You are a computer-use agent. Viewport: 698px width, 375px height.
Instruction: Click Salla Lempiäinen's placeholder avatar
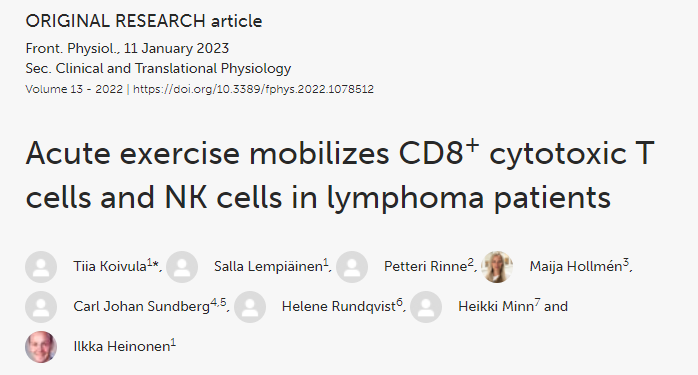click(182, 267)
